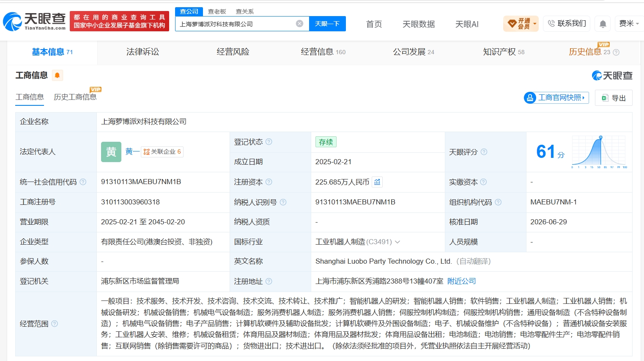Select the 查关系 search tab
Viewport: 644px width, 361px height.
coord(245,11)
